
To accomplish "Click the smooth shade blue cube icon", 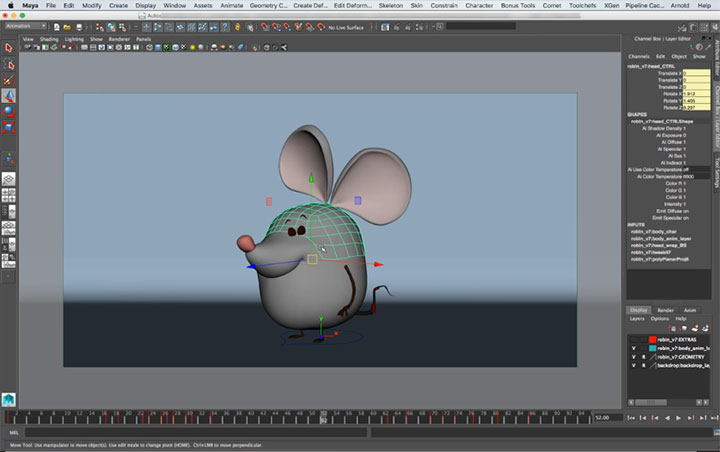I will [158, 47].
